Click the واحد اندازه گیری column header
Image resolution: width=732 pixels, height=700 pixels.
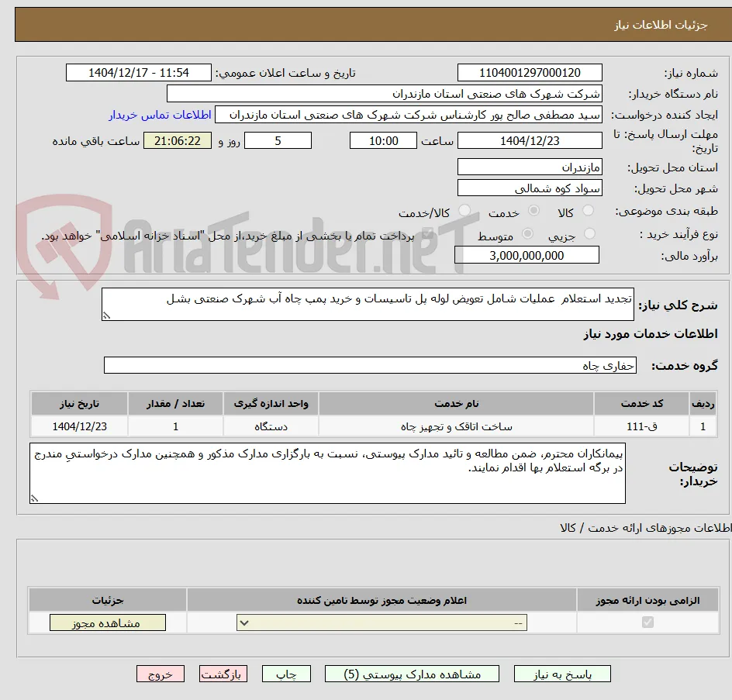pyautogui.click(x=271, y=404)
